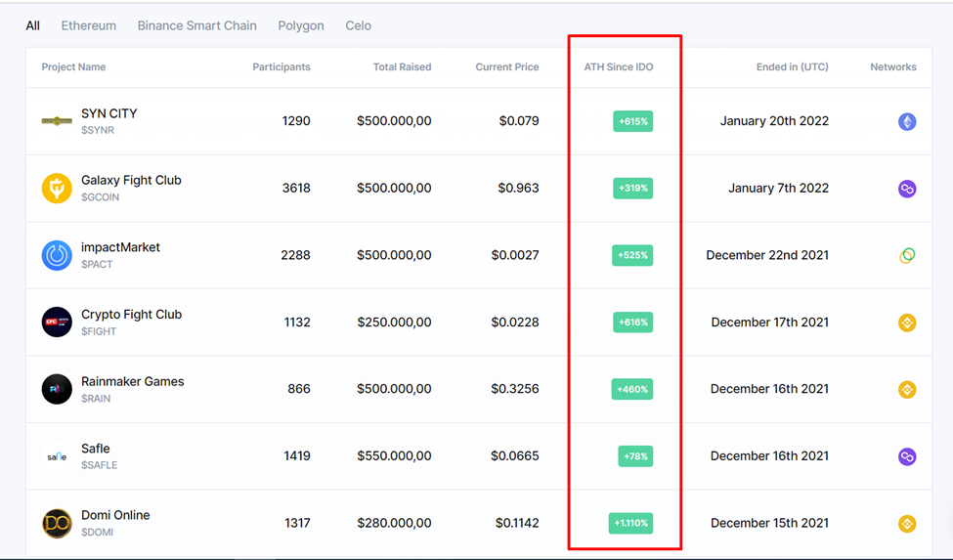
Task: Switch to the Celo tab
Action: 358,25
